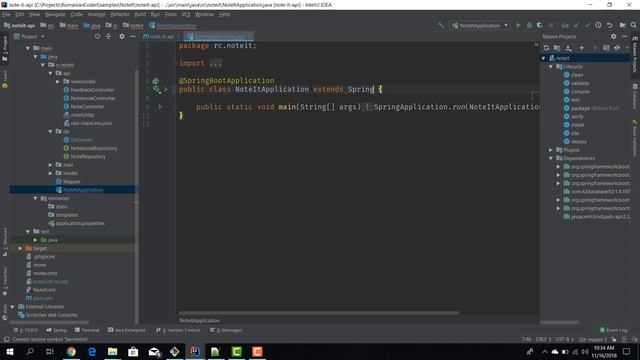The image size is (640, 360).
Task: Open File Explorer from the taskbar
Action: pyautogui.click(x=112, y=351)
